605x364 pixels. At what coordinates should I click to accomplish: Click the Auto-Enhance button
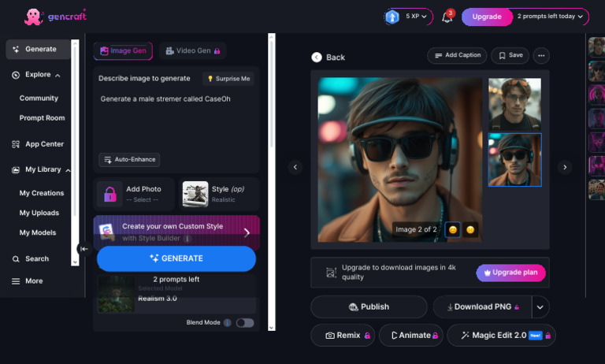point(129,160)
